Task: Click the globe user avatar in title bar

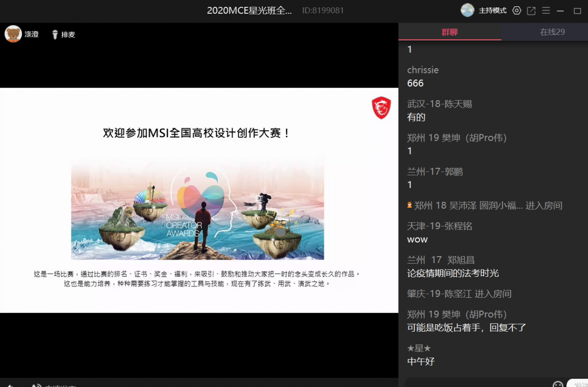Action: point(467,10)
